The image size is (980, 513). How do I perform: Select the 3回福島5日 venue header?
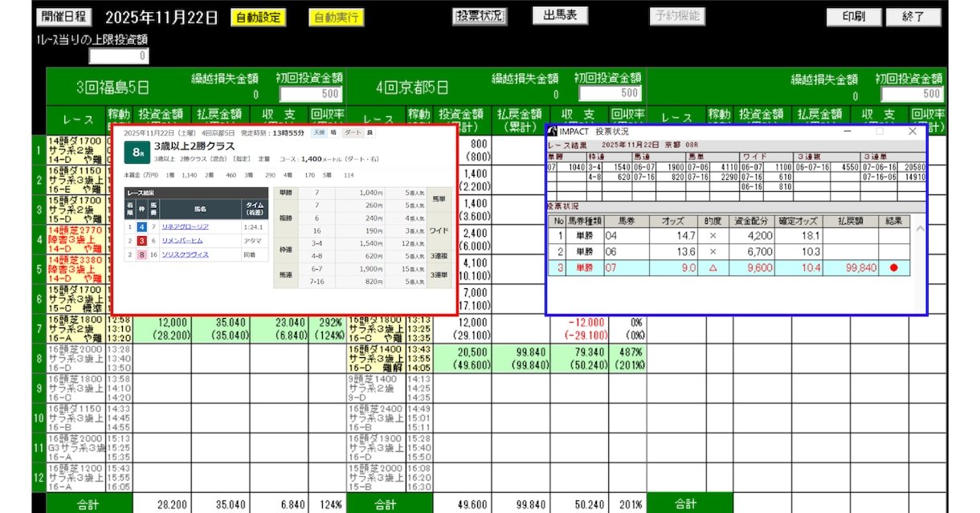click(113, 87)
